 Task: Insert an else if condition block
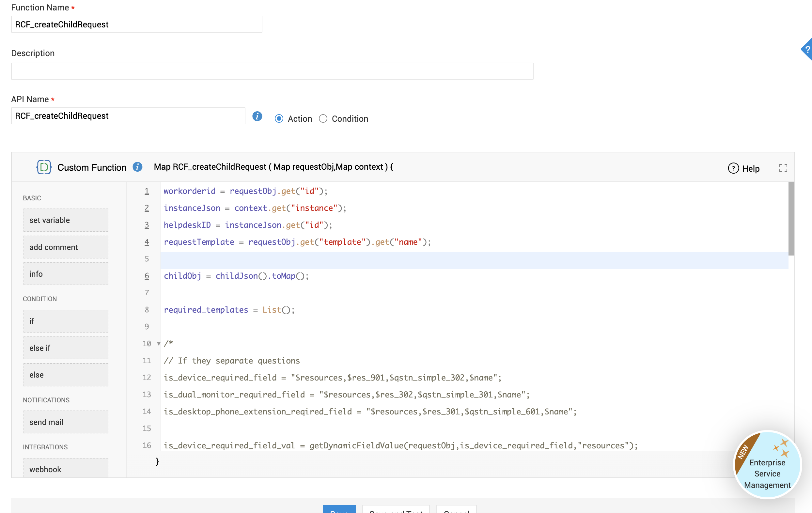click(x=66, y=348)
